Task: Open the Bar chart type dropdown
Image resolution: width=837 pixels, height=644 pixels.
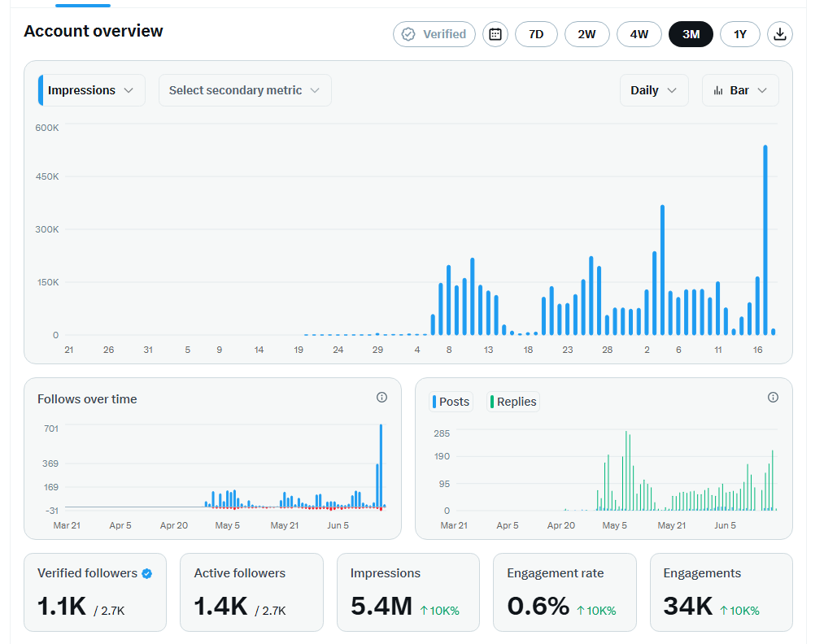Action: [x=740, y=90]
